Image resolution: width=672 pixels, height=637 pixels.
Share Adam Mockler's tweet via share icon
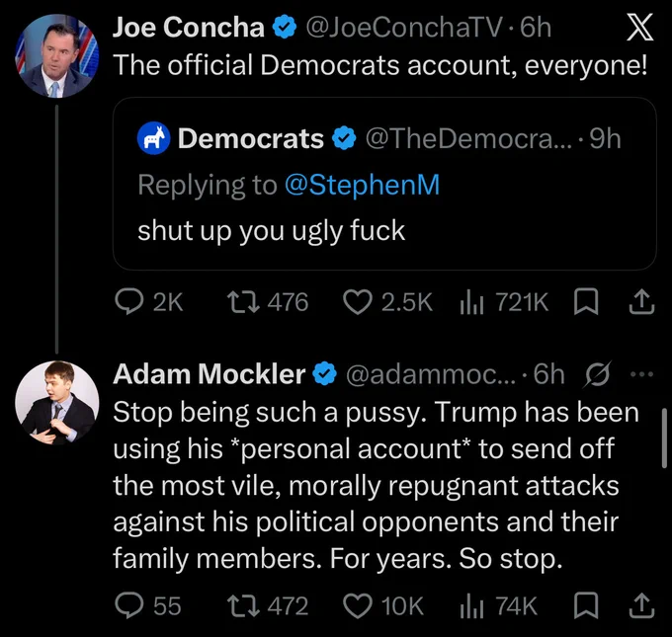pyautogui.click(x=641, y=605)
